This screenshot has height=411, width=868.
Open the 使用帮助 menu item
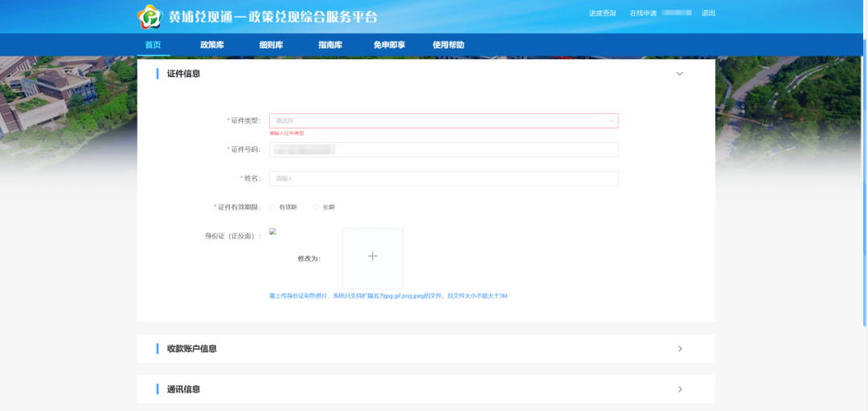[x=448, y=45]
